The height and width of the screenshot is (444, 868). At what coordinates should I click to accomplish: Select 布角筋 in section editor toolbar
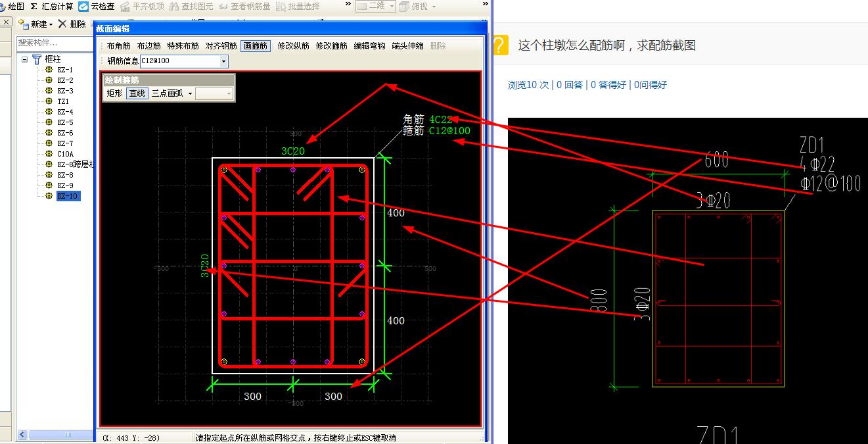[119, 46]
